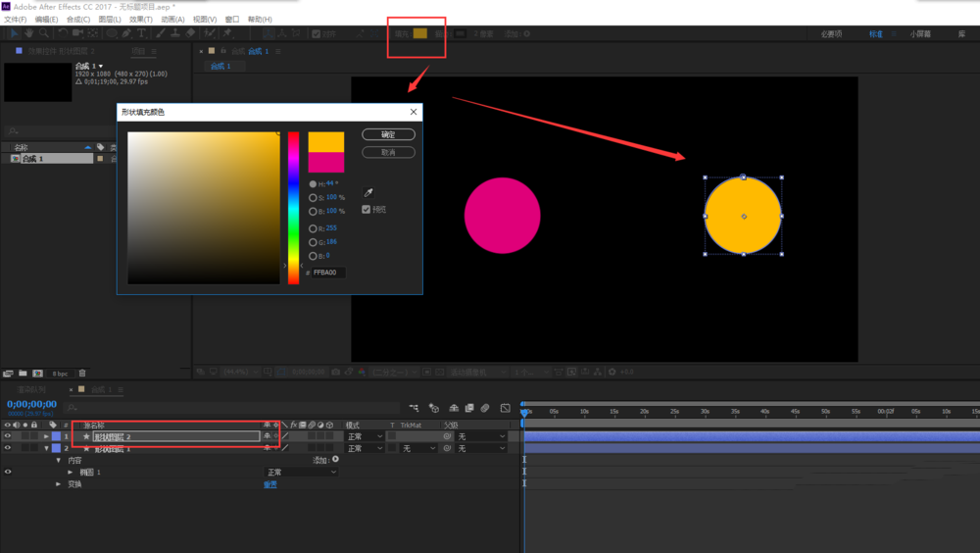Toggle the snapping checkbox in toolbar
This screenshot has height=553, width=980.
317,33
